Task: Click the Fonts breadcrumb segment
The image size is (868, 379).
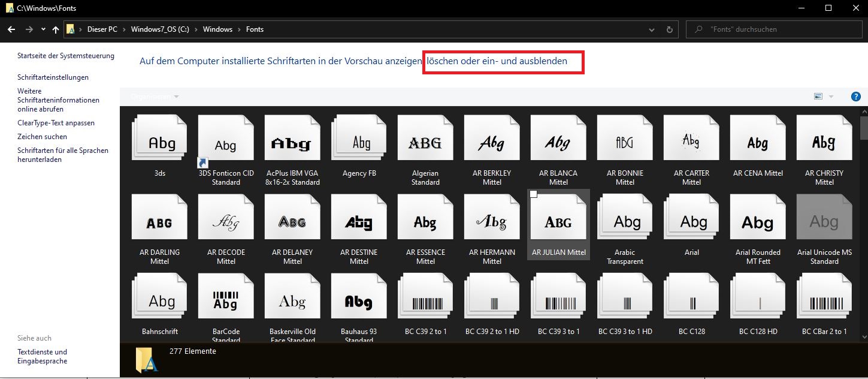Action: click(x=255, y=29)
